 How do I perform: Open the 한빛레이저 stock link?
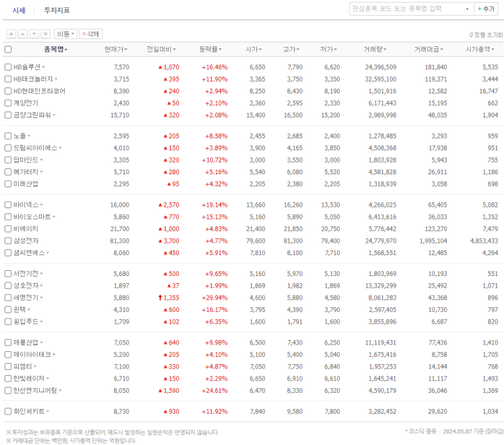point(29,378)
